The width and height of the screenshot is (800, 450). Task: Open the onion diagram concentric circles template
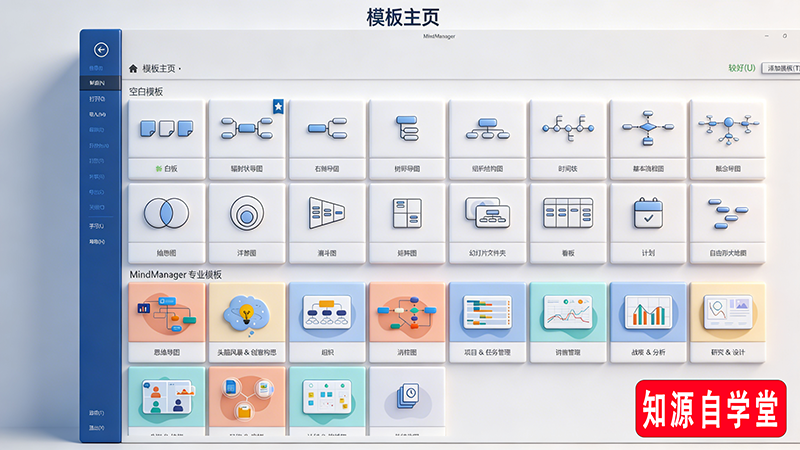coord(246,213)
